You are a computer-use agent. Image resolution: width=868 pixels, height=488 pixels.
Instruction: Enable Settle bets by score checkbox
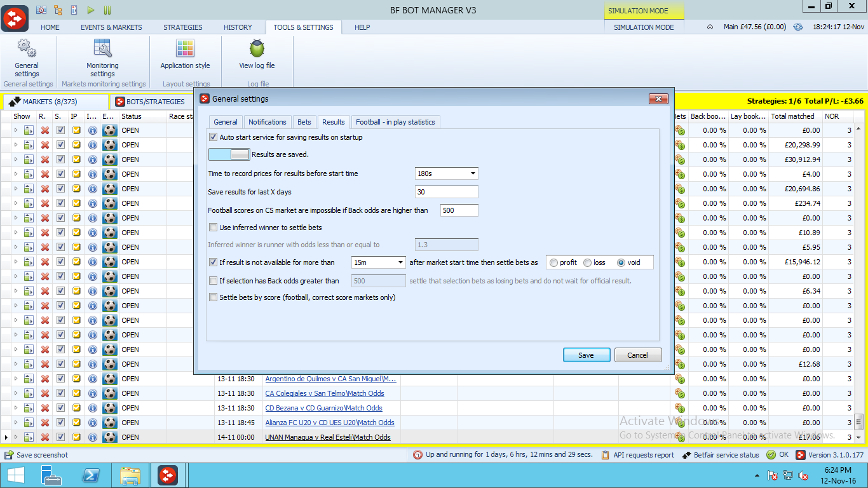[213, 297]
